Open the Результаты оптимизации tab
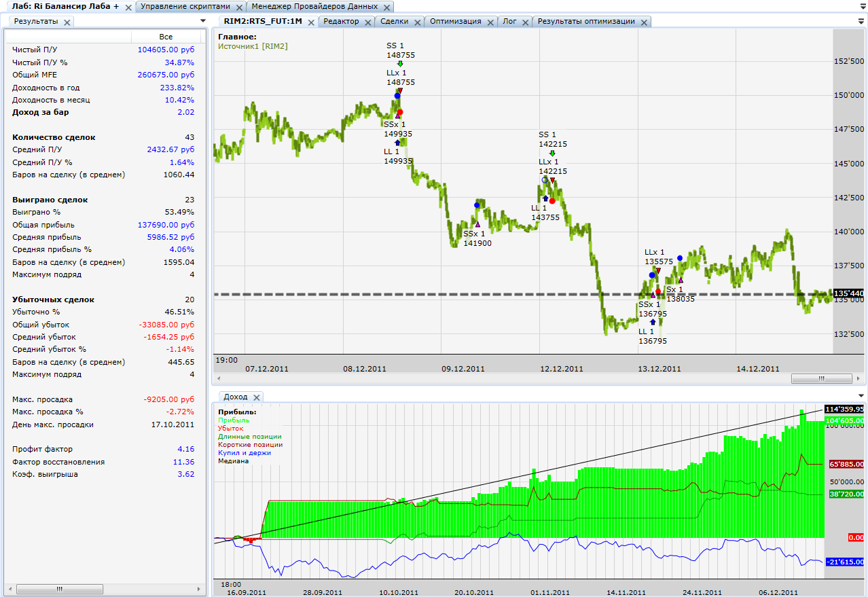Viewport: 868px width, 597px height. pyautogui.click(x=586, y=21)
